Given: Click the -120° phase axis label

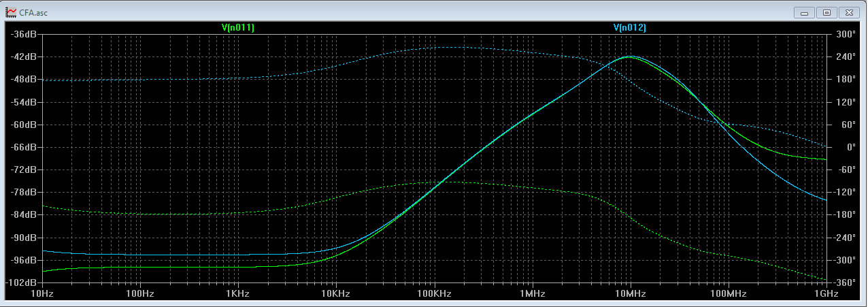Looking at the screenshot, I should (844, 192).
